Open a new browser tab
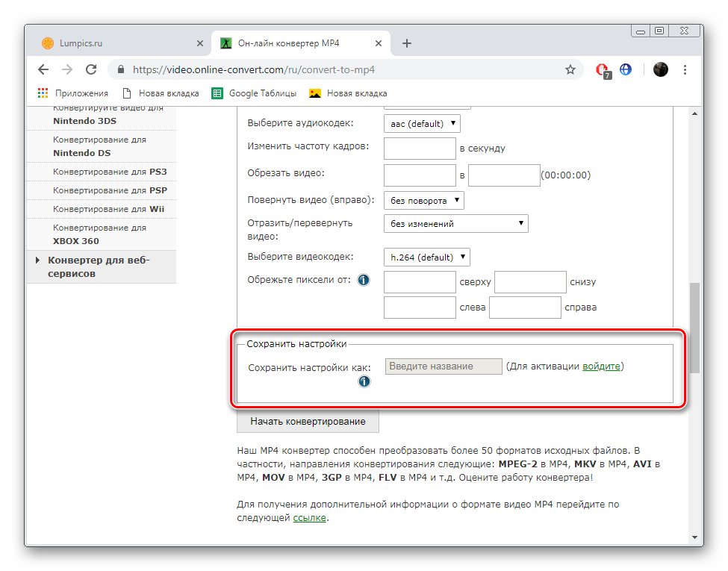This screenshot has width=728, height=571. [x=407, y=43]
